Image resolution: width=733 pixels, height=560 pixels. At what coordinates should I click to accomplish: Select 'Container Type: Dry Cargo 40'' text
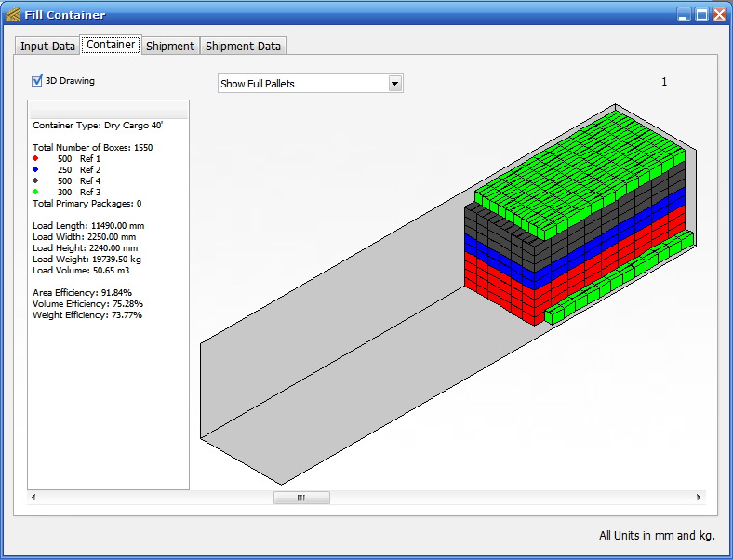(x=98, y=126)
